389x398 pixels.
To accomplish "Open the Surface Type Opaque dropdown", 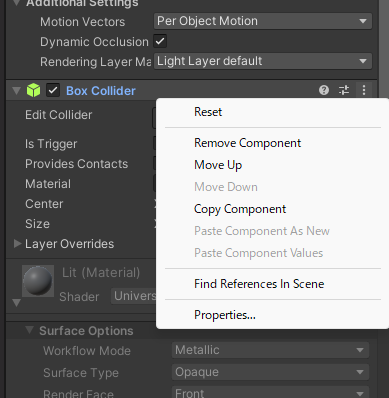I will click(x=270, y=372).
